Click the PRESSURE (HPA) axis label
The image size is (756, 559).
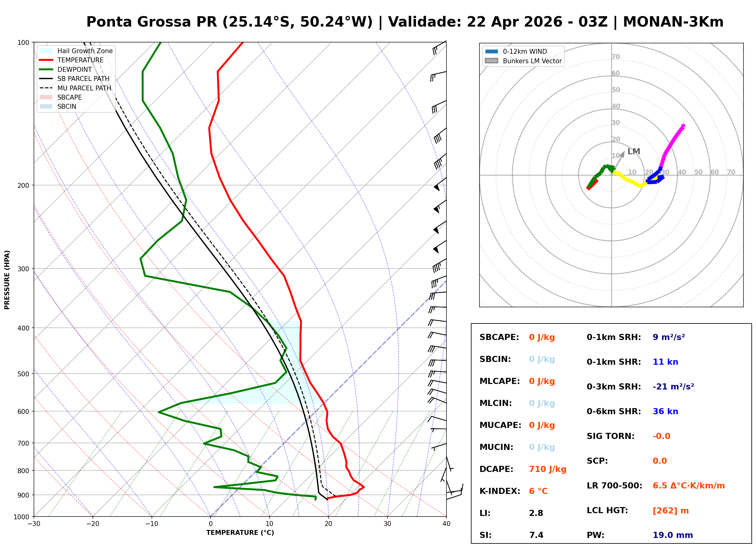point(7,280)
